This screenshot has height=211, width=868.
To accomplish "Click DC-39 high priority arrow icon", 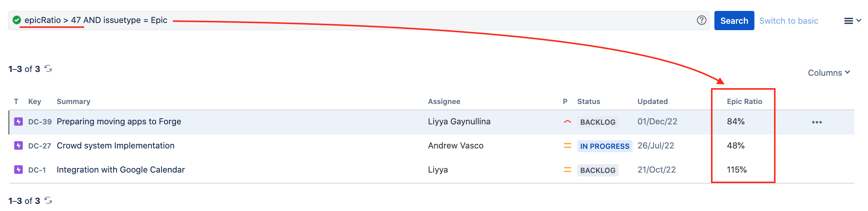I will pyautogui.click(x=567, y=122).
